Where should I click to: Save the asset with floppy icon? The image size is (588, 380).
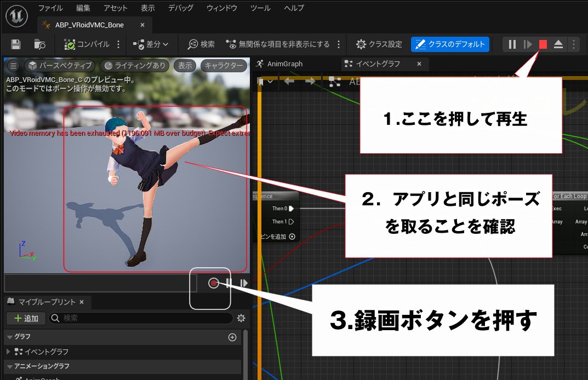click(x=16, y=44)
